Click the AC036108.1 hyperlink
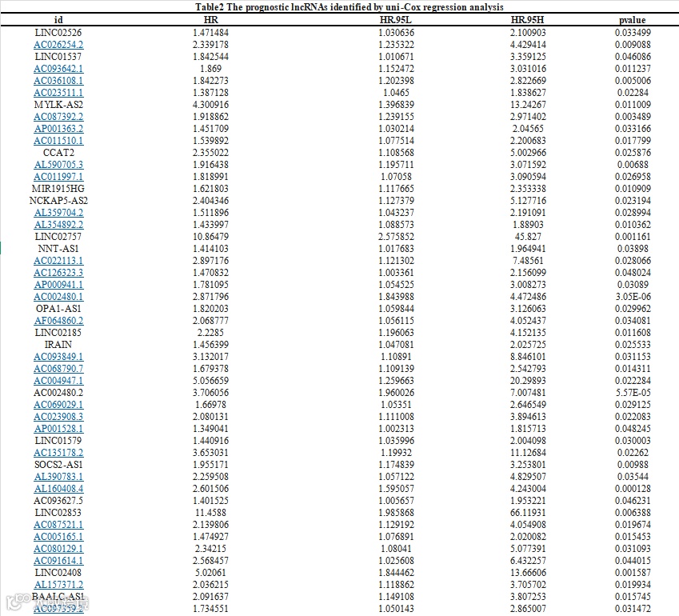The image size is (679, 616). (58, 81)
